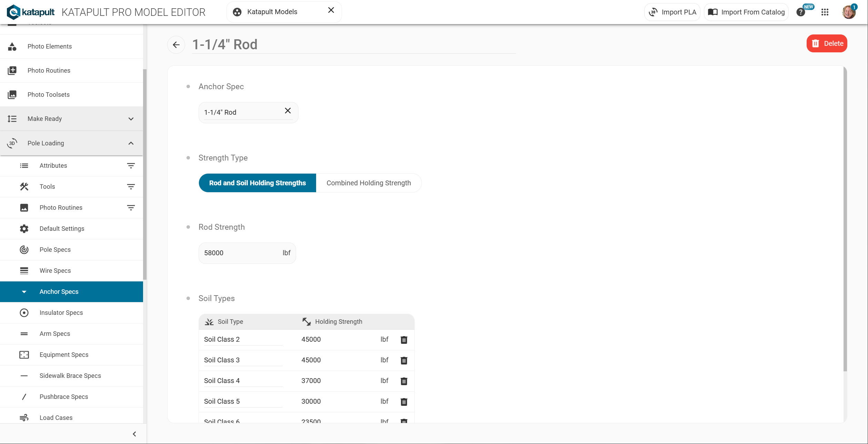
Task: Click the main panel vertical scrollbar
Action: [x=845, y=220]
